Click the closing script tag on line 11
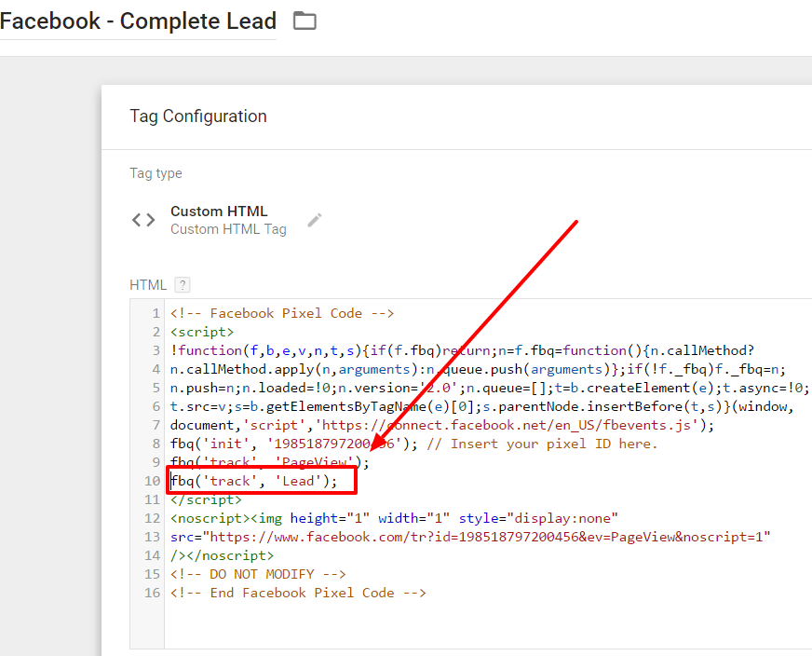812x656 pixels. (206, 500)
